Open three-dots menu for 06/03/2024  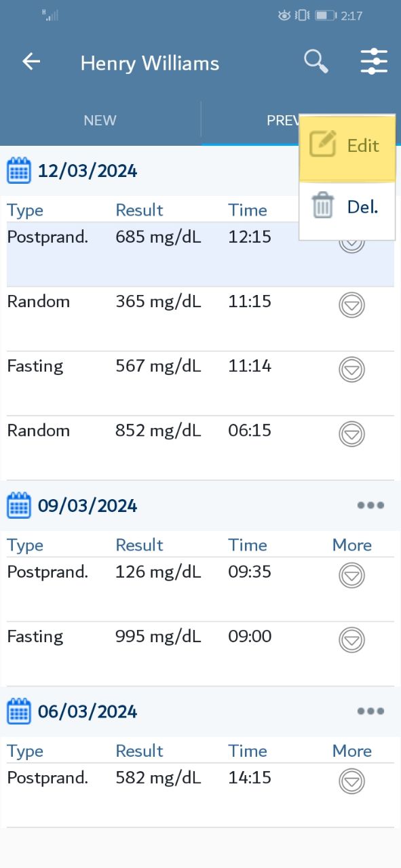(370, 711)
